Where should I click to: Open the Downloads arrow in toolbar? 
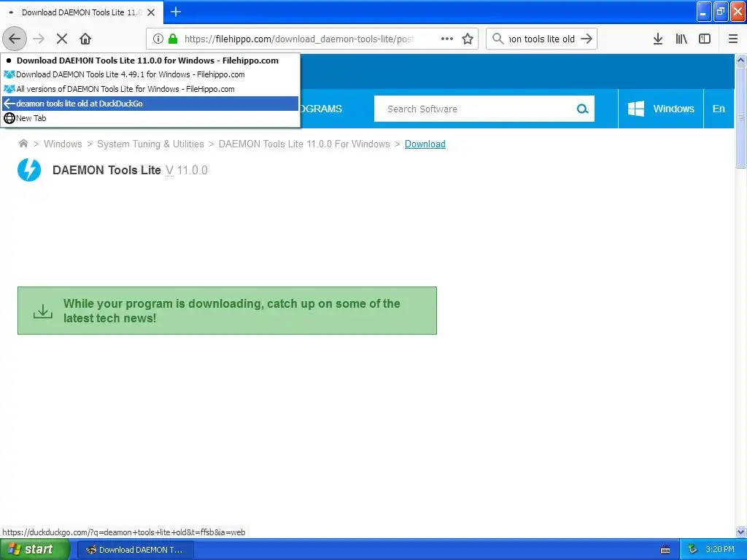pyautogui.click(x=658, y=39)
